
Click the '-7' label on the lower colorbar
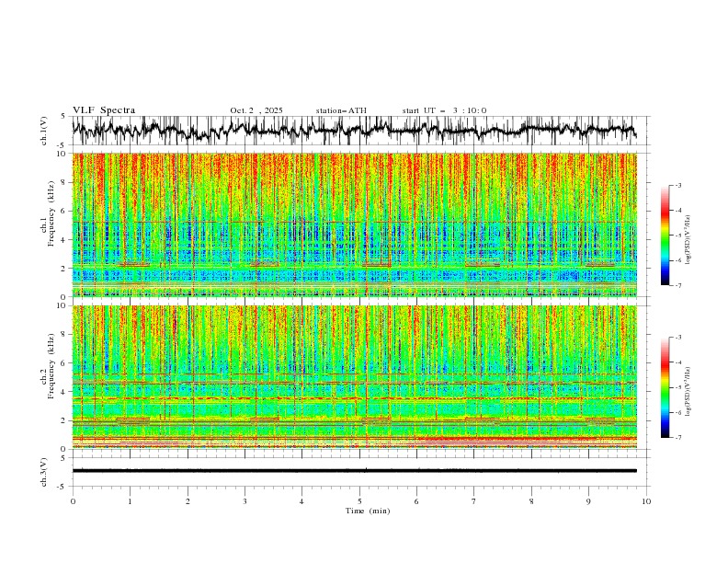pos(677,438)
